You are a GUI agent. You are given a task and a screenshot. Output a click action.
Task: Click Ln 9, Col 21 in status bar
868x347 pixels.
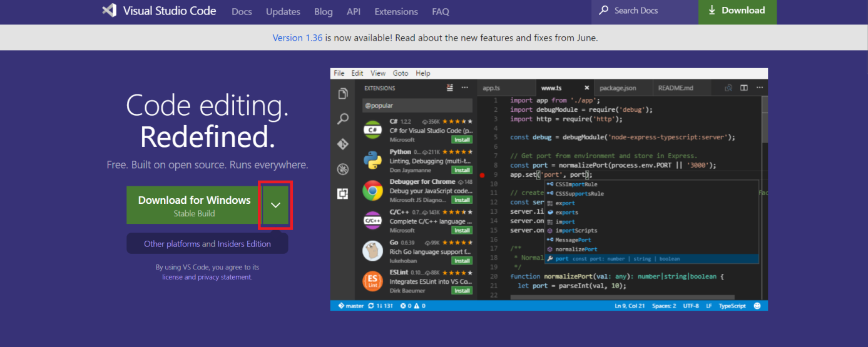coord(629,306)
